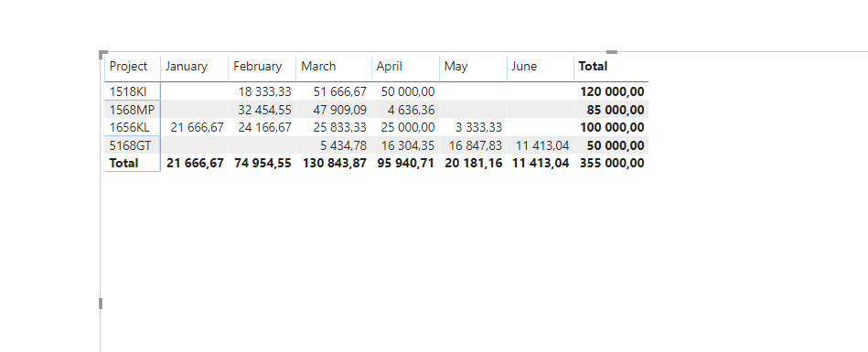Select the row total 85 000,00
868x352 pixels.
pos(615,110)
